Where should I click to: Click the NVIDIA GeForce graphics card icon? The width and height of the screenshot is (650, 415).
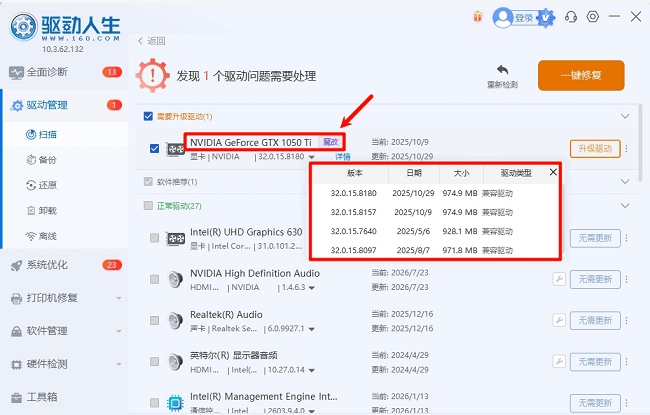pos(175,149)
